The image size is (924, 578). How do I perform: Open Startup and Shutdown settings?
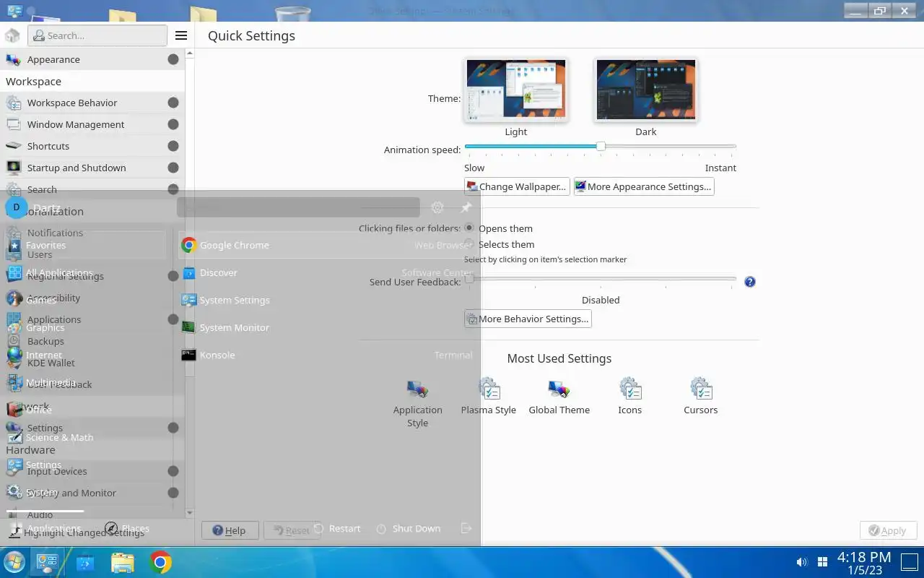tap(92, 168)
